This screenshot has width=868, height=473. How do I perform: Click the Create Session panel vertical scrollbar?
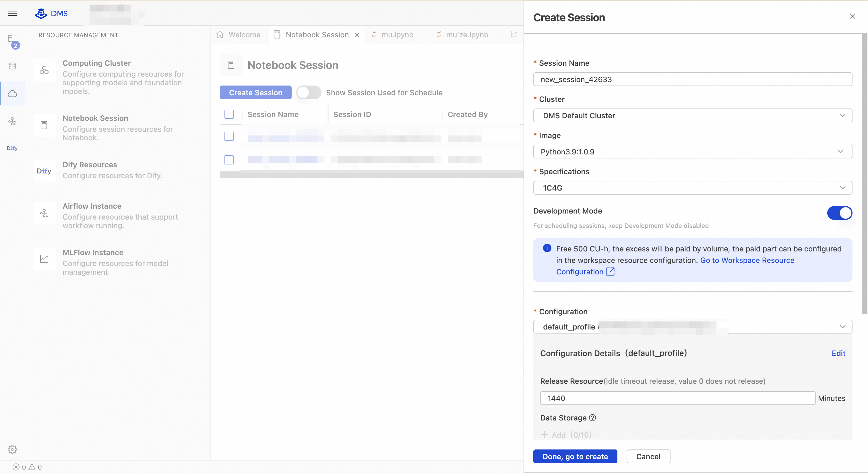click(864, 174)
